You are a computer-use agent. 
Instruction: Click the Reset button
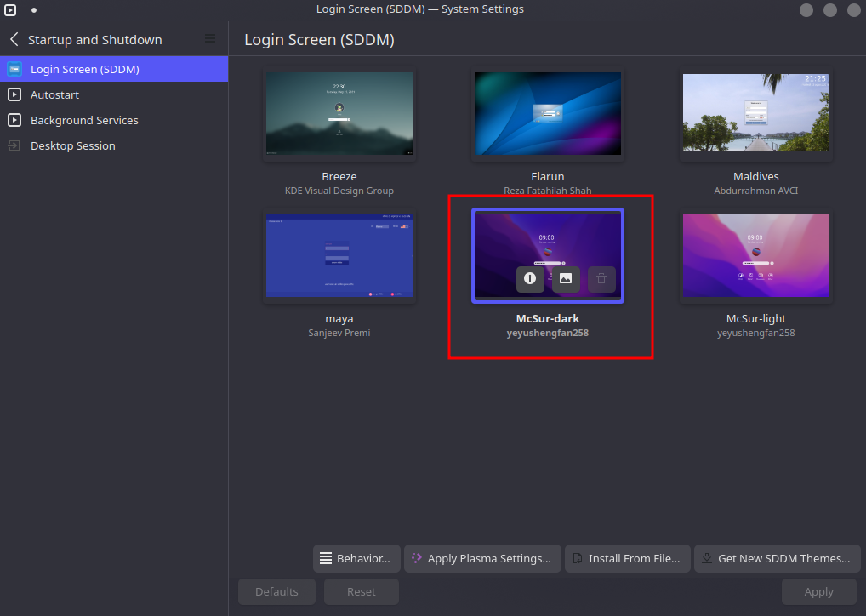(x=362, y=591)
